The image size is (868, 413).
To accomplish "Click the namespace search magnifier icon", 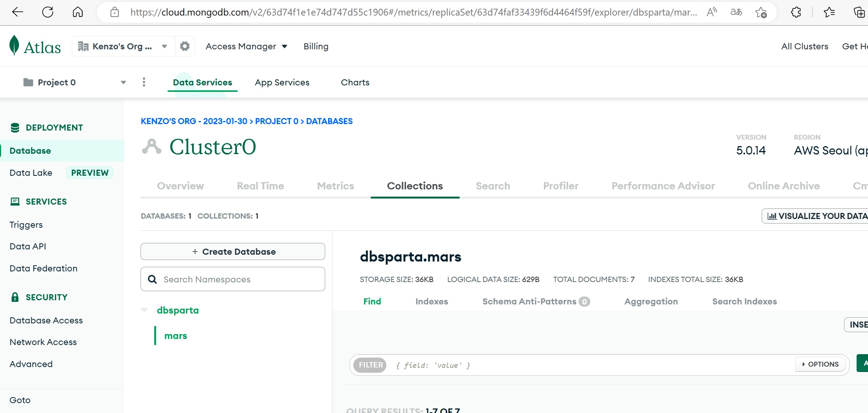I will pyautogui.click(x=152, y=279).
